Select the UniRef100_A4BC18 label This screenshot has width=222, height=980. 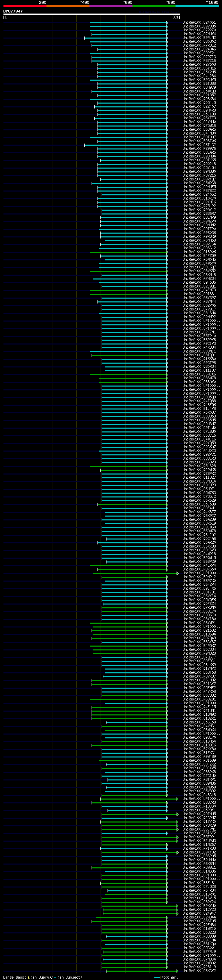(x=199, y=795)
